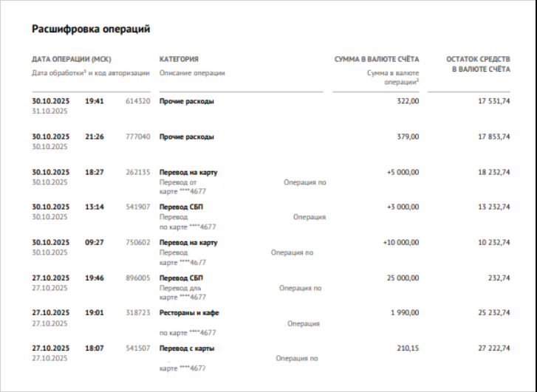537x392 pixels.
Task: Click the 1 990,00 restaurant amount
Action: [x=405, y=313]
